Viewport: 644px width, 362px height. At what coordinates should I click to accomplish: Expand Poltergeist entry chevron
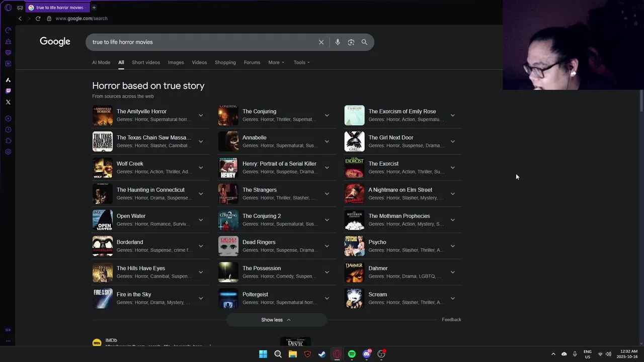(x=327, y=298)
